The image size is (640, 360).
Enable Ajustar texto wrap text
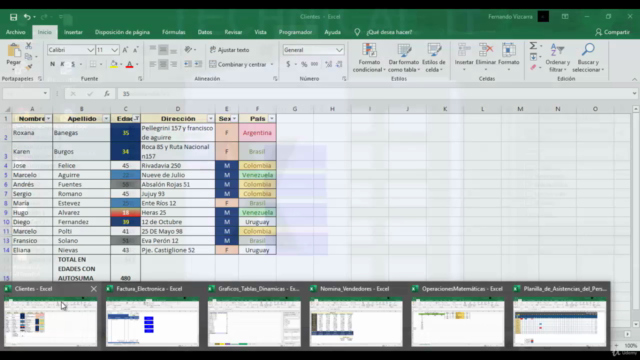[x=229, y=50]
